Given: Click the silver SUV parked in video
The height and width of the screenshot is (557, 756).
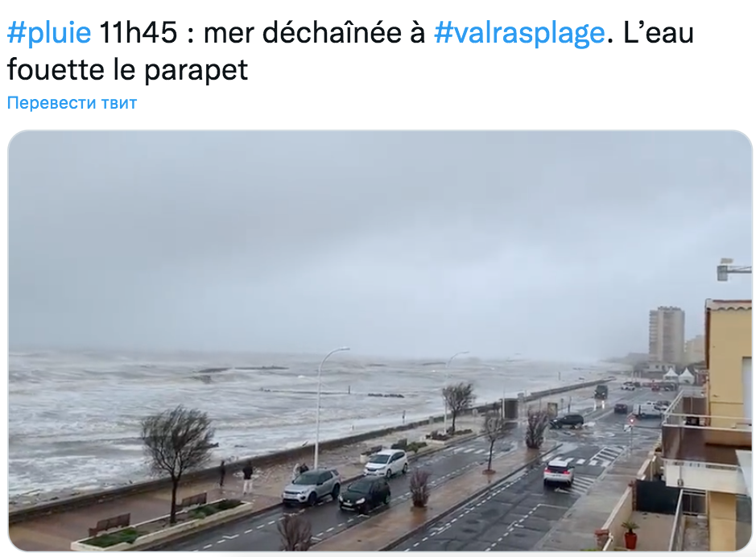Looking at the screenshot, I should coord(312,486).
